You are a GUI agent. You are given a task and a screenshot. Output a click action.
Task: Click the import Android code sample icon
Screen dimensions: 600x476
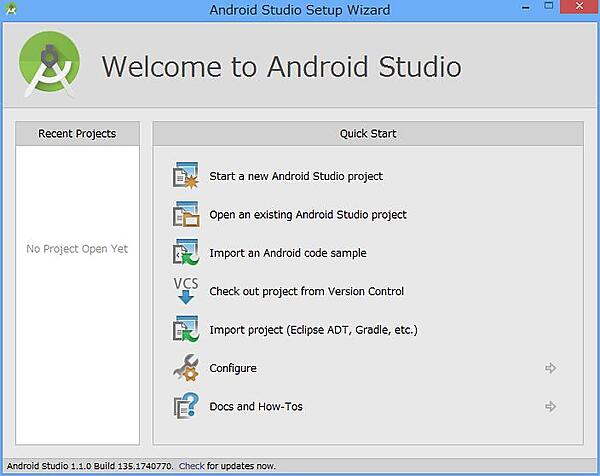(187, 253)
